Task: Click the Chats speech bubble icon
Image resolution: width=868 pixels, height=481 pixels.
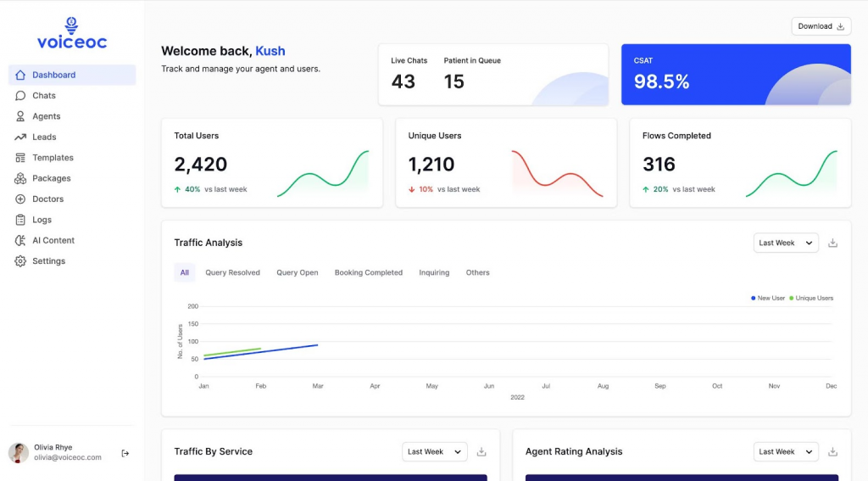Action: [x=20, y=95]
